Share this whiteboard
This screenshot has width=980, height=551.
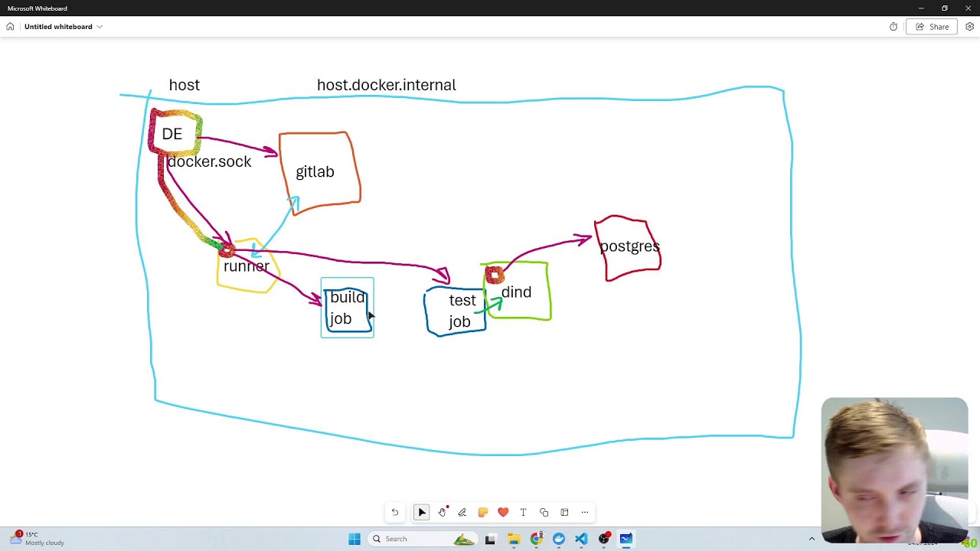pos(932,27)
